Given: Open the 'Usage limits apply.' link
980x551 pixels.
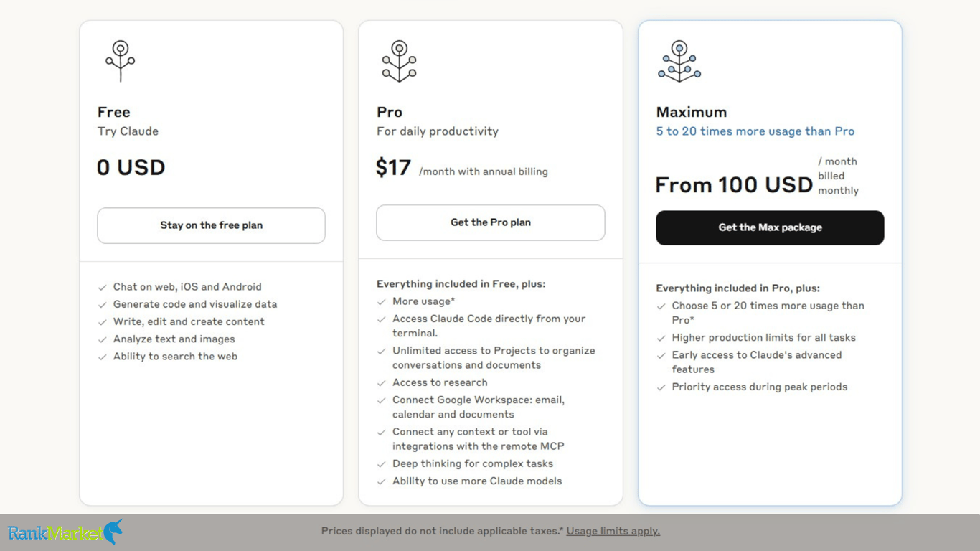Looking at the screenshot, I should (x=613, y=531).
